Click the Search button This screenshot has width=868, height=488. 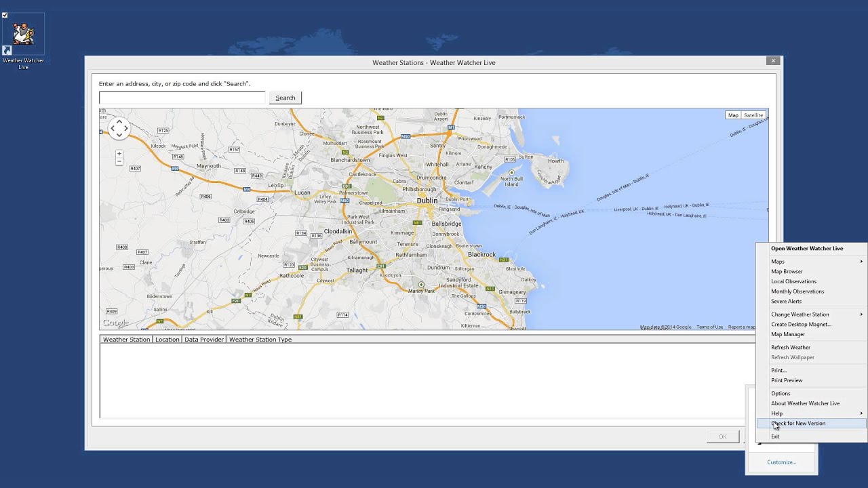tap(285, 98)
